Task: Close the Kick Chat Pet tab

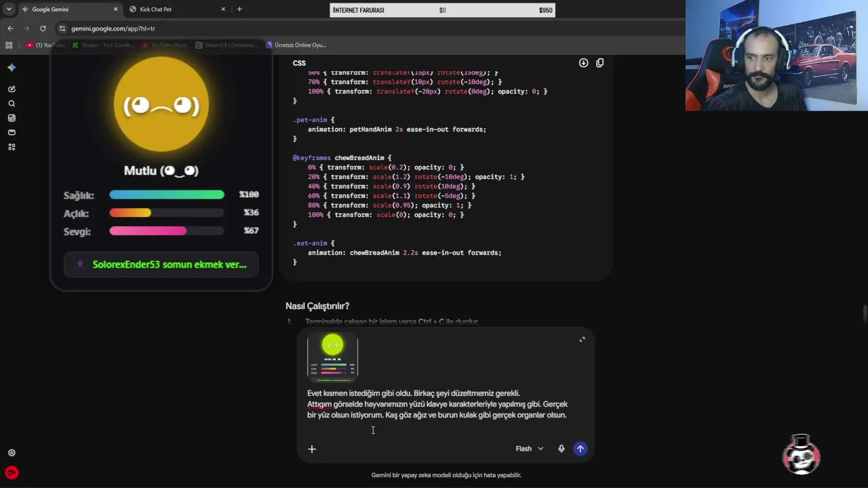Action: click(223, 9)
